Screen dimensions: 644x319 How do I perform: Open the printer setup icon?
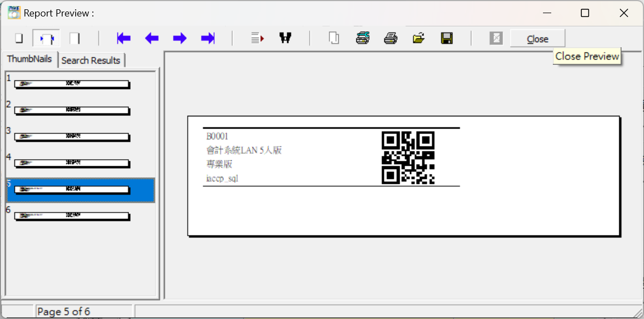[362, 38]
